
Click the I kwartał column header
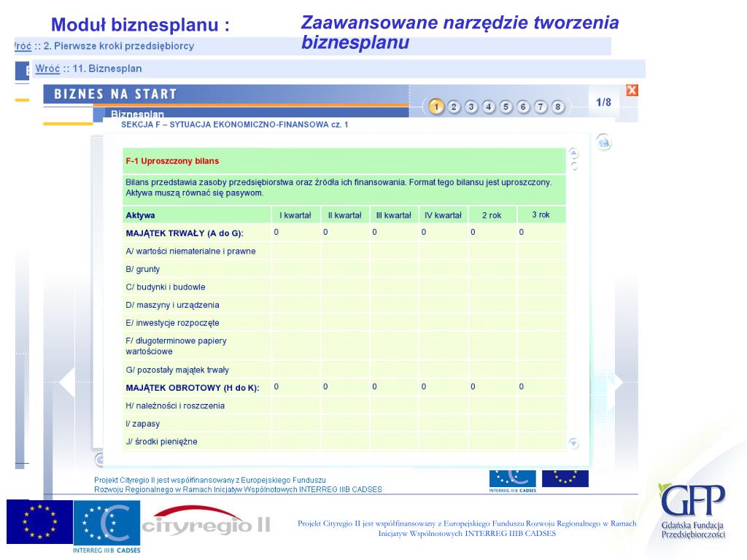click(295, 215)
